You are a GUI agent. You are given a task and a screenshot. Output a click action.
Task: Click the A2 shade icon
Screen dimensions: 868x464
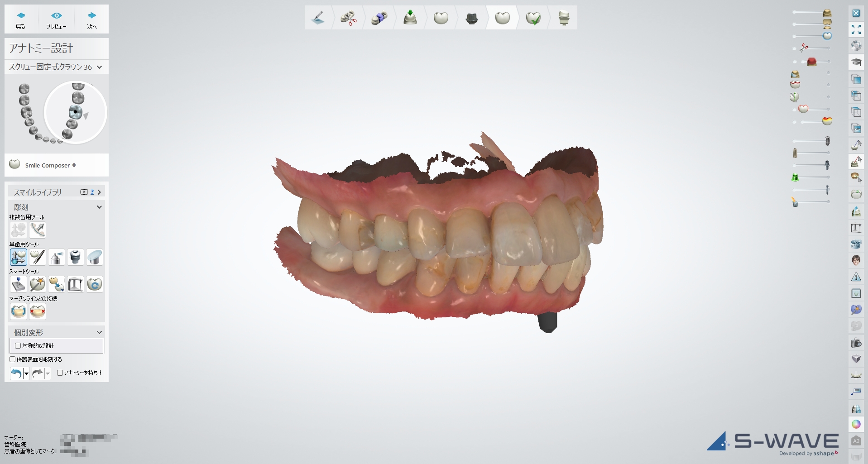pyautogui.click(x=856, y=440)
